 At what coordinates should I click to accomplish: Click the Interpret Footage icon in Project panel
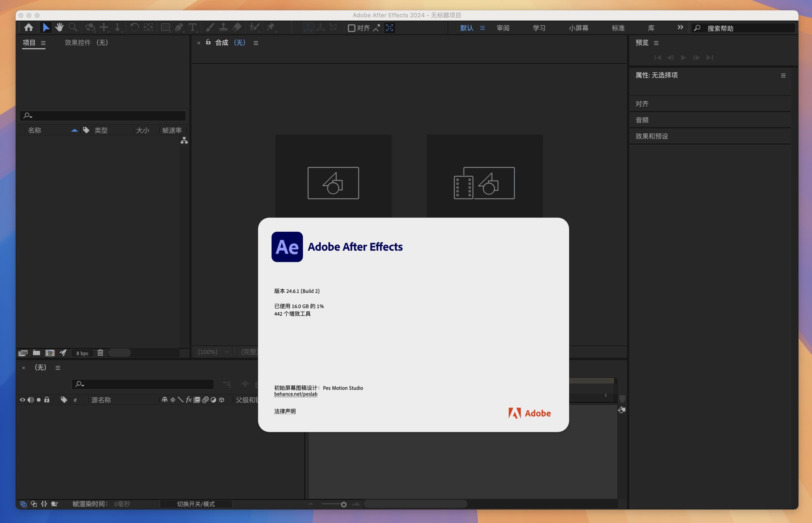23,353
